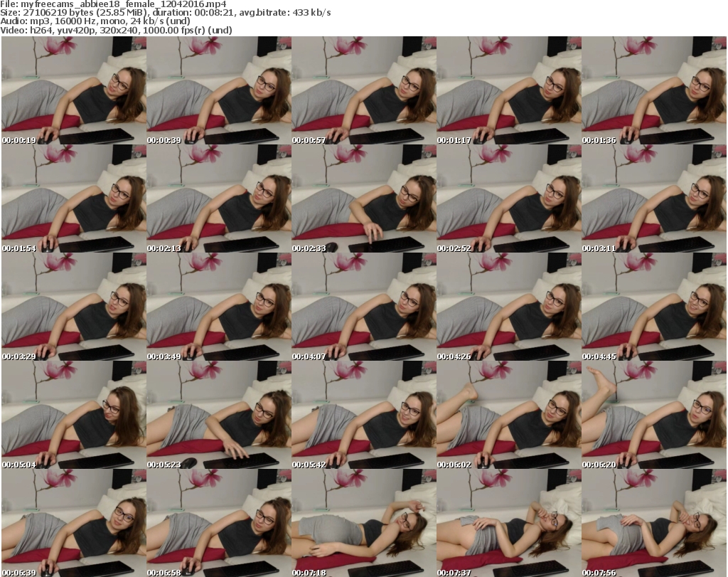Open the frame at timestamp 00:01:54
The height and width of the screenshot is (577, 728).
tap(74, 198)
